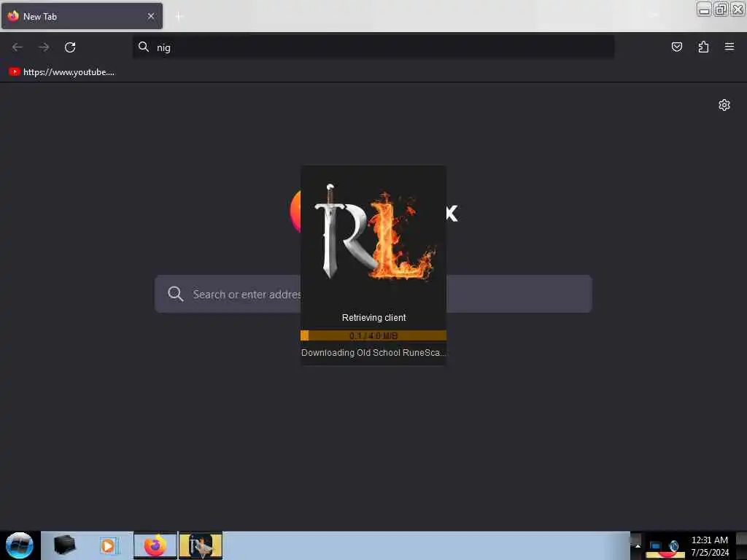Close the Firefox window

point(738,9)
